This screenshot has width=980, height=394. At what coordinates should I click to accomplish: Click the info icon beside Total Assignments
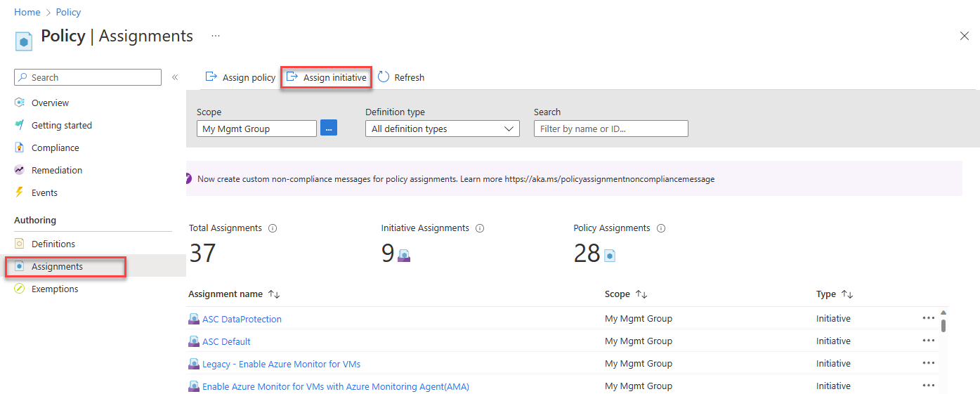click(x=273, y=228)
